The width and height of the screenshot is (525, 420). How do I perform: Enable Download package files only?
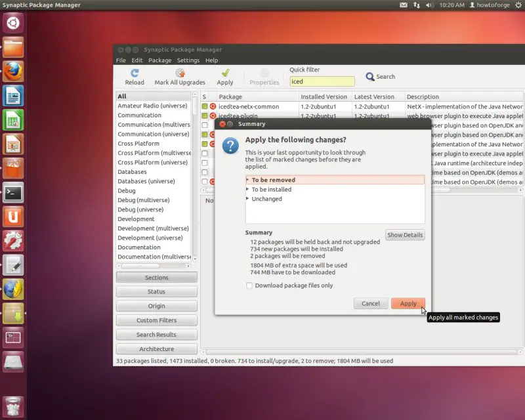(249, 285)
